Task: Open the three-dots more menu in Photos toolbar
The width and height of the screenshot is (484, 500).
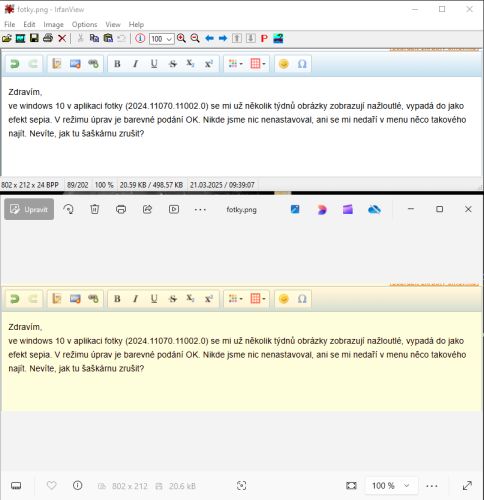Action: 200,210
